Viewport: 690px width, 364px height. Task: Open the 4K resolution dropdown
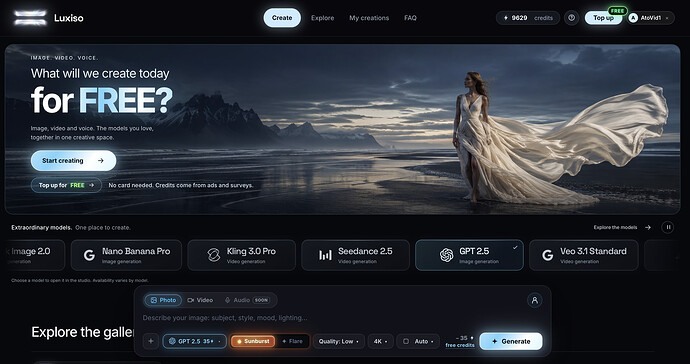381,341
